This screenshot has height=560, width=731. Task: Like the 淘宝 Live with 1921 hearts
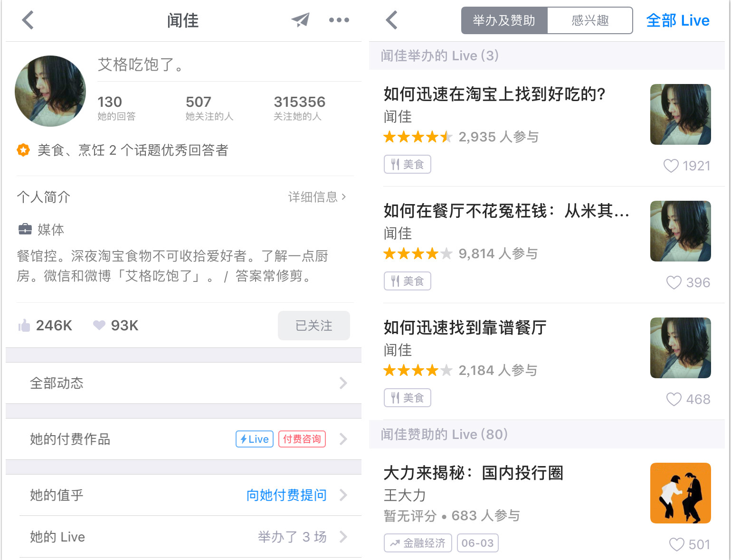671,166
